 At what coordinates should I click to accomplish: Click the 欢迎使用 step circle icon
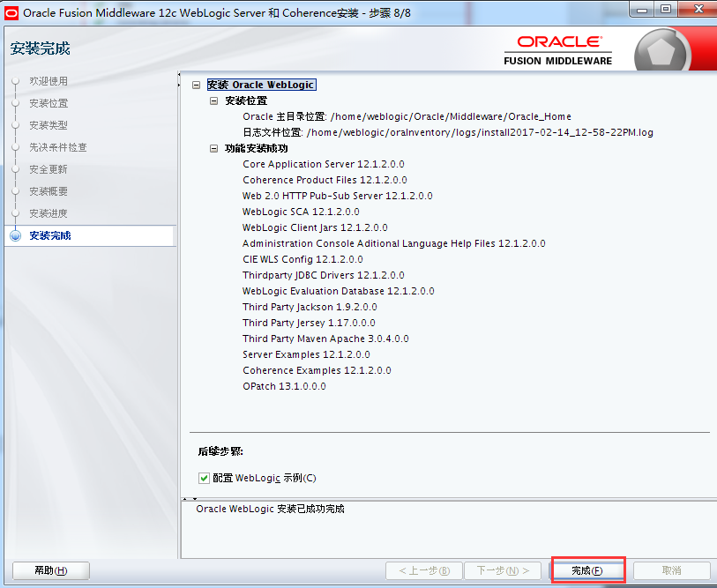pos(16,81)
